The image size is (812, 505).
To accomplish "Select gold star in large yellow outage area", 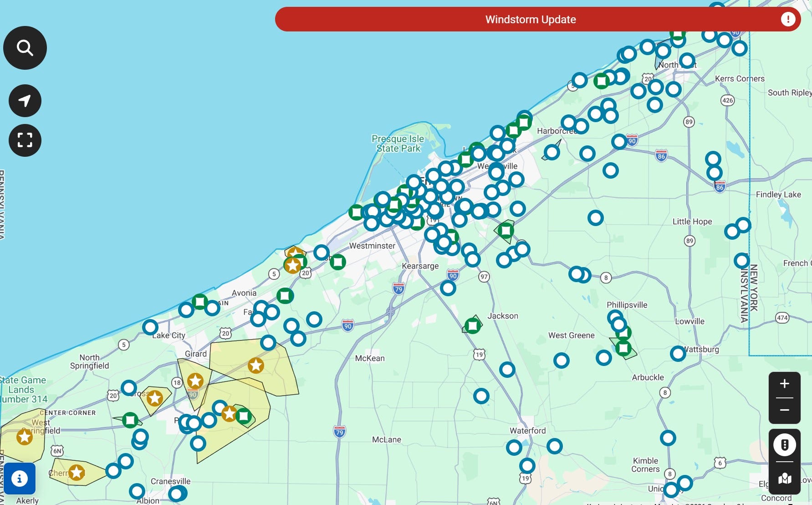I will [256, 365].
